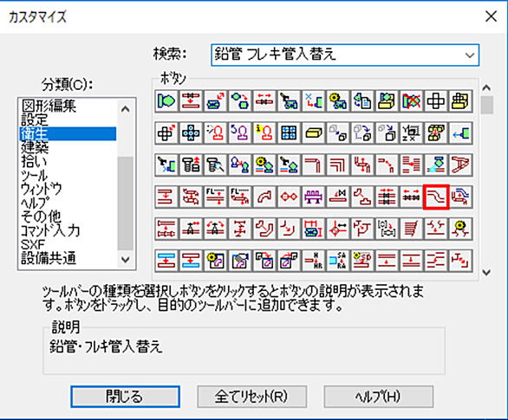Click the plain black cross outline icon

pyautogui.click(x=436, y=101)
